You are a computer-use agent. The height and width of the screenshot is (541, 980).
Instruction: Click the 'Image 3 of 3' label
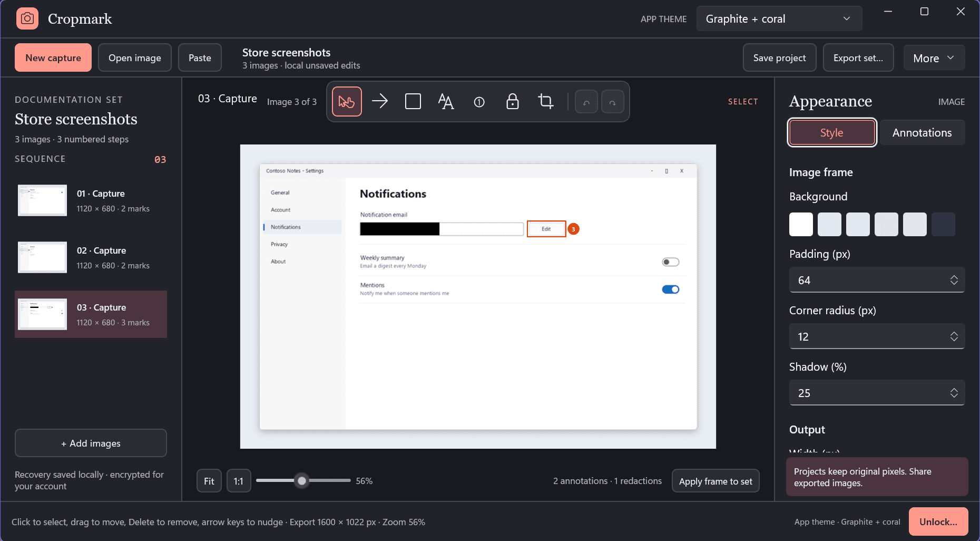[292, 102]
